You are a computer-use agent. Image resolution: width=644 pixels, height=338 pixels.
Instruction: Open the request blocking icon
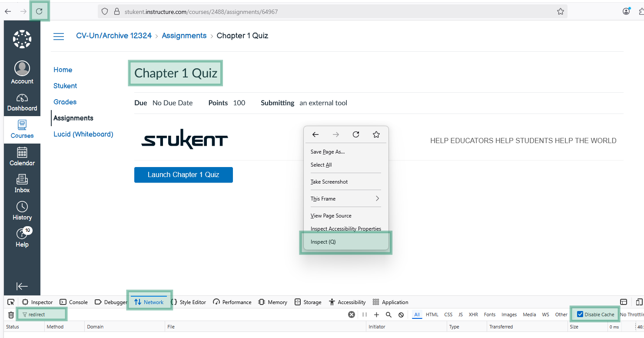pyautogui.click(x=401, y=315)
